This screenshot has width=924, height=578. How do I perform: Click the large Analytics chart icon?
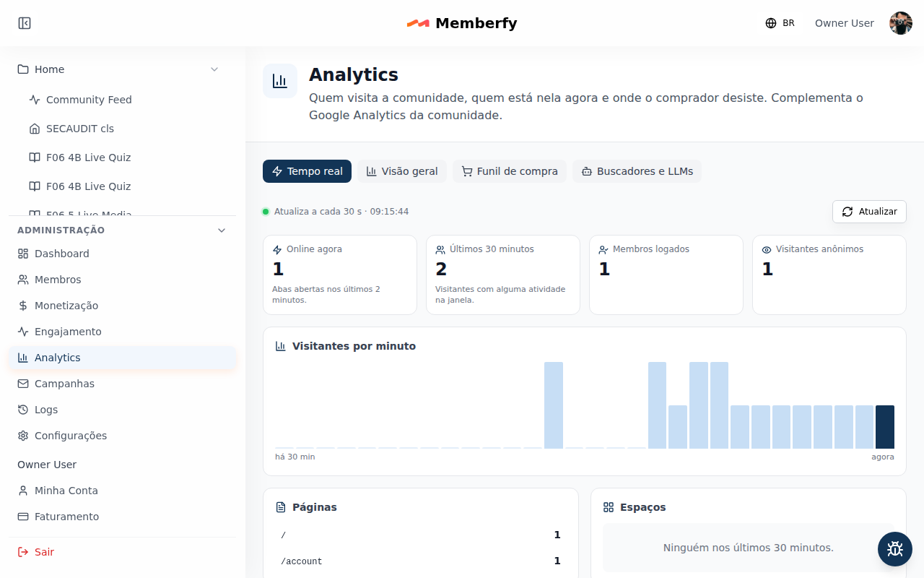click(280, 81)
